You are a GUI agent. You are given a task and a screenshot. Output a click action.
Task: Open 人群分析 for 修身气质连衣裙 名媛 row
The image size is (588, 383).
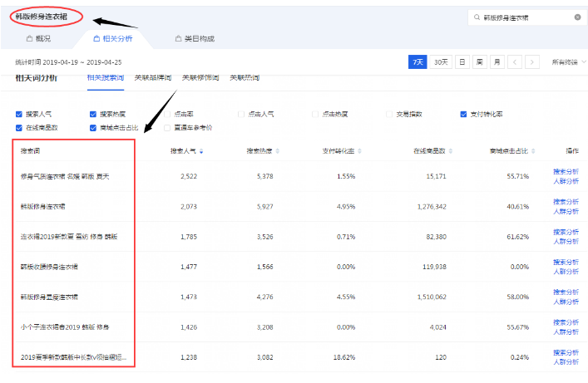[566, 181]
